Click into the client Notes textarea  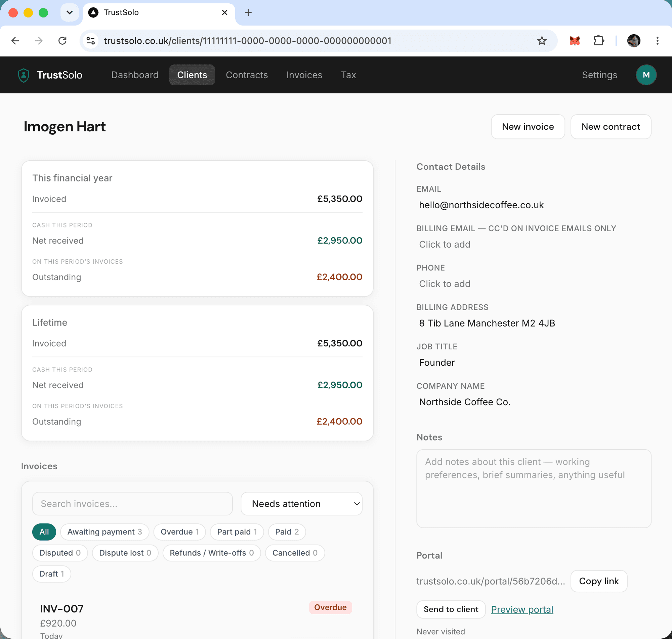tap(533, 488)
